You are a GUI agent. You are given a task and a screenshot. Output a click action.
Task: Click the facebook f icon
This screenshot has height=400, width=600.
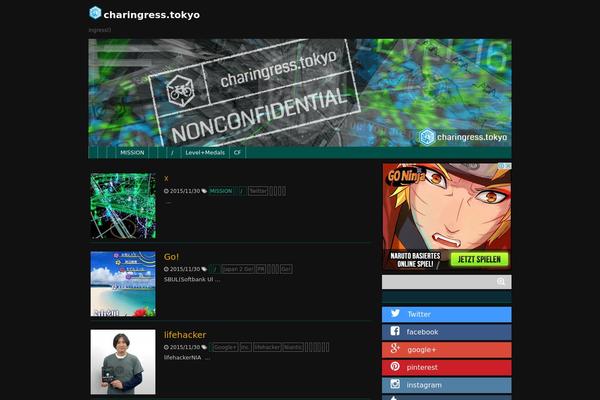click(395, 331)
